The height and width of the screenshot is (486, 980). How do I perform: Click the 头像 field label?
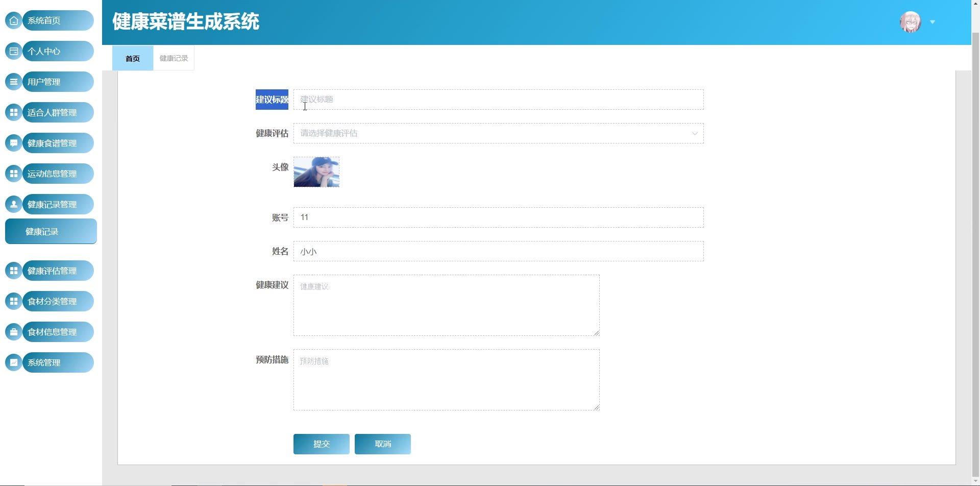coord(280,167)
